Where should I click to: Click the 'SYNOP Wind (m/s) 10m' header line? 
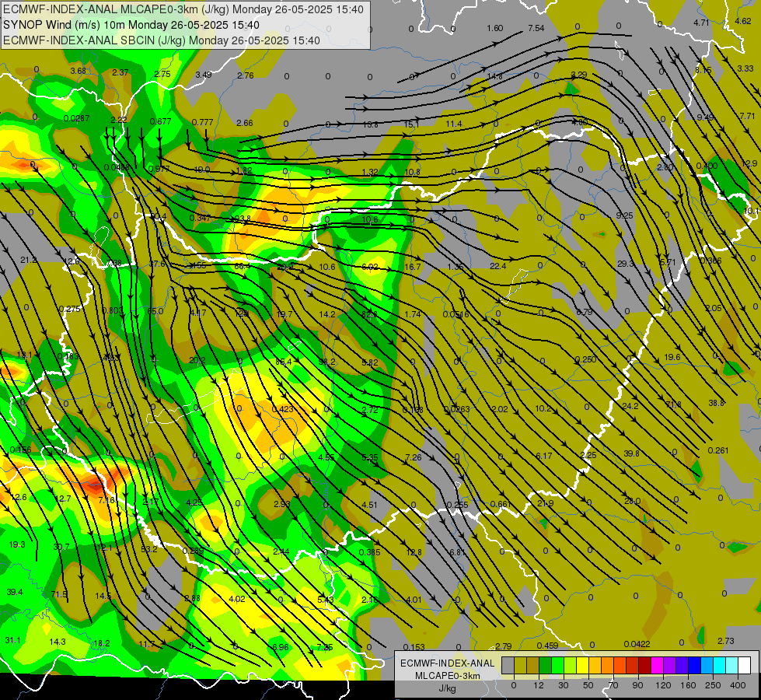(x=131, y=25)
